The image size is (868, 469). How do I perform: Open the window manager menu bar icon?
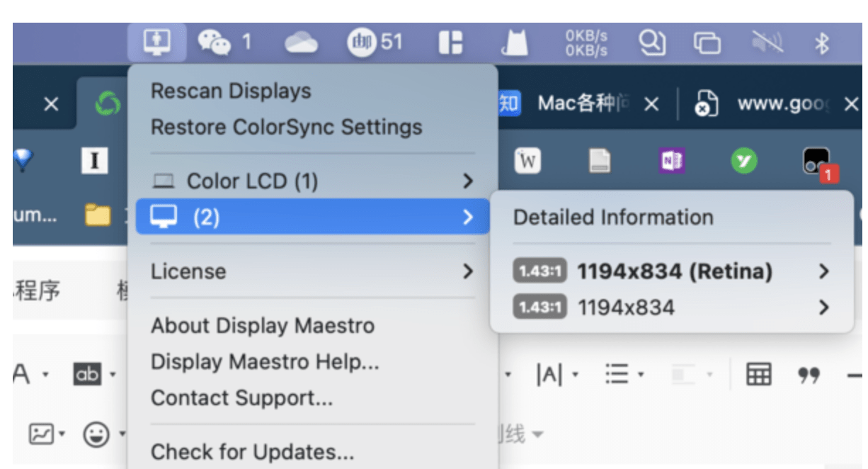[452, 41]
